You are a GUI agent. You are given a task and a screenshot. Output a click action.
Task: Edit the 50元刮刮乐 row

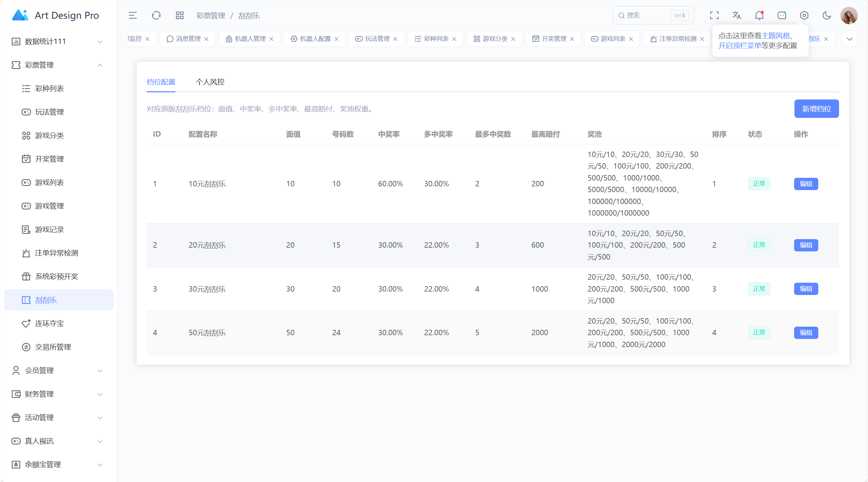pos(806,333)
